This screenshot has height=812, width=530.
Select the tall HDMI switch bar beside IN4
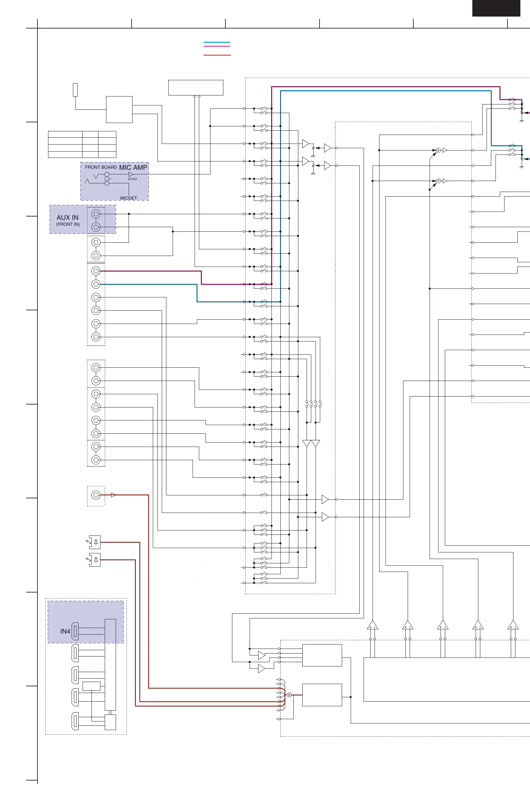110,664
